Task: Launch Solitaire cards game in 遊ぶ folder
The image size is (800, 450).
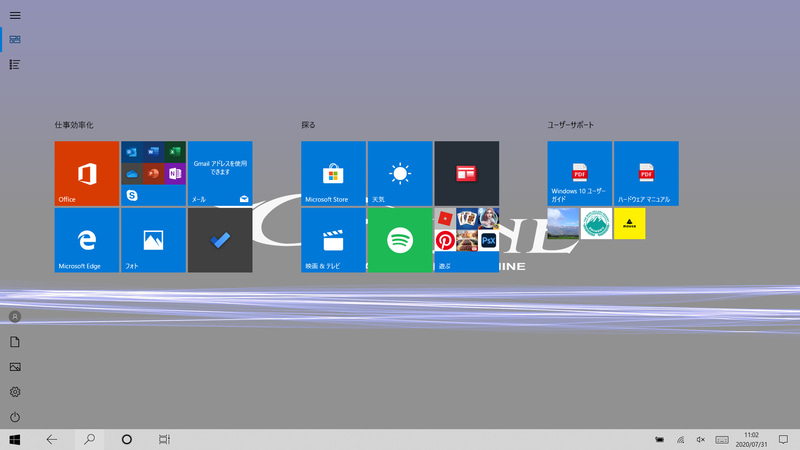Action: (467, 218)
